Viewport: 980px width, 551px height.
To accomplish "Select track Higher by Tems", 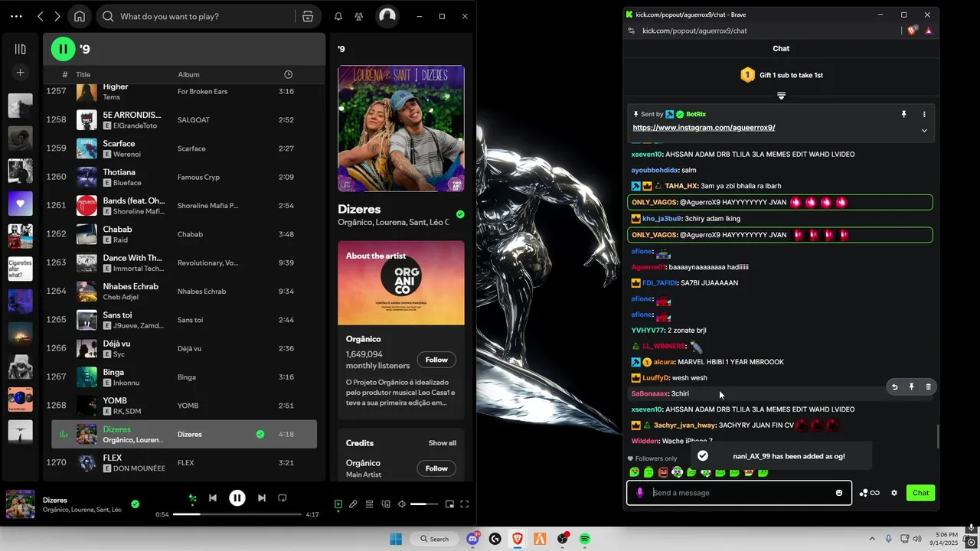I will tap(184, 91).
